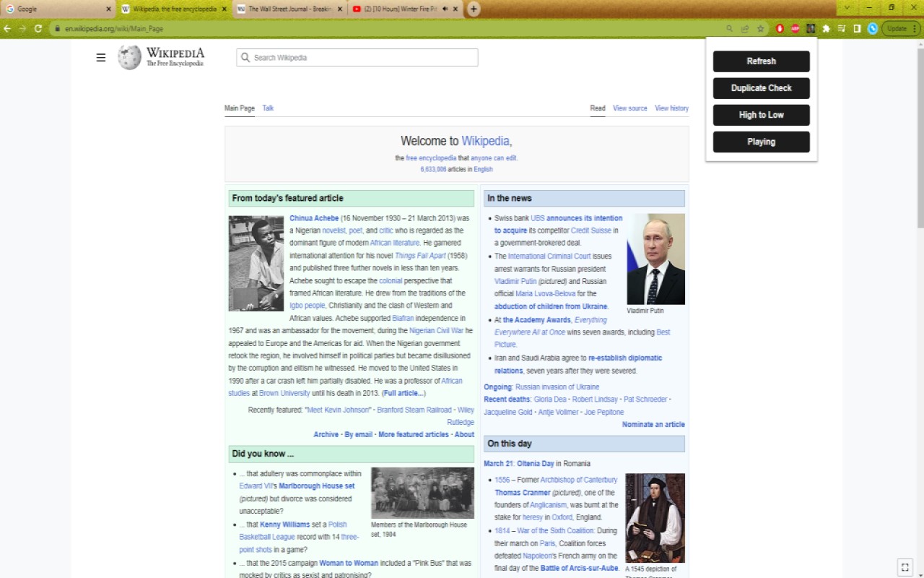Click the browser back arrow
The height and width of the screenshot is (578, 924).
(7, 29)
